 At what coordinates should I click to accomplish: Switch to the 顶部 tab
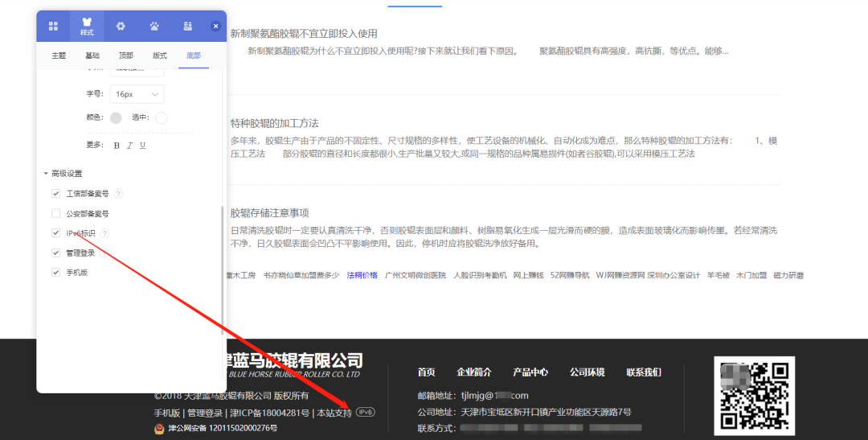click(126, 56)
